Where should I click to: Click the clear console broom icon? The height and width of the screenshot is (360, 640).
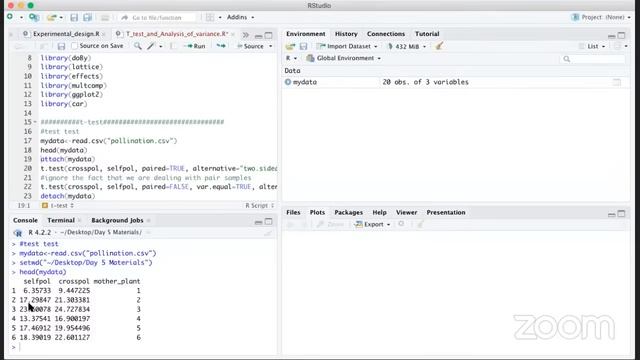[x=268, y=233]
